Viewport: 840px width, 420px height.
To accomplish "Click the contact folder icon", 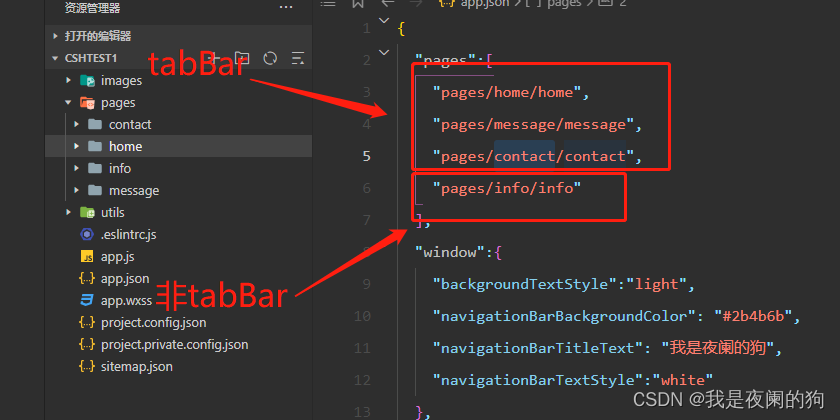I will pyautogui.click(x=95, y=125).
